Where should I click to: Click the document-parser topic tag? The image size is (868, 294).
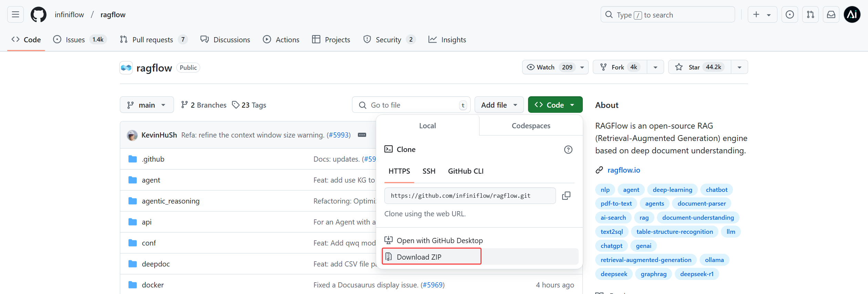701,204
